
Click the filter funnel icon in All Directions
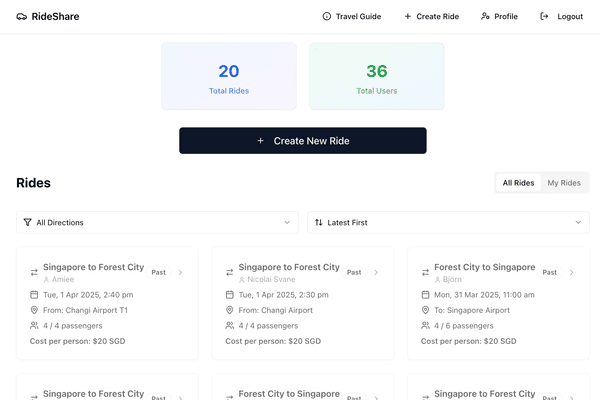click(x=27, y=222)
